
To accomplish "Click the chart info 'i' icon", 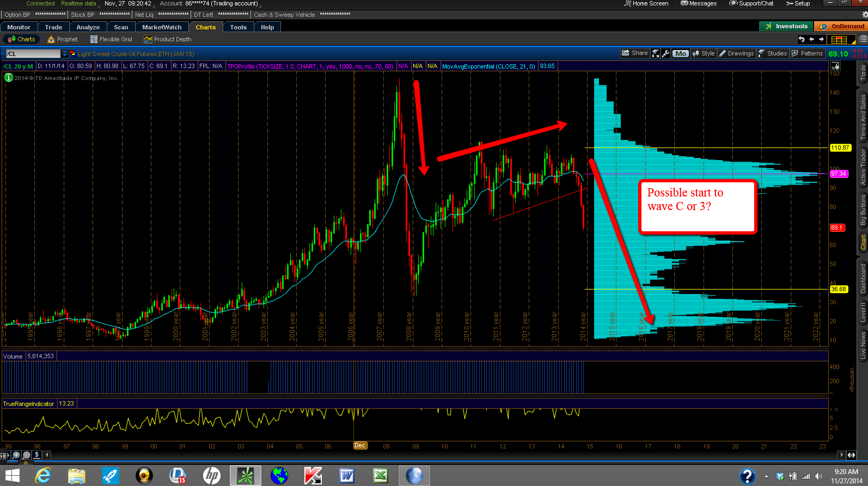I will 9,78.
